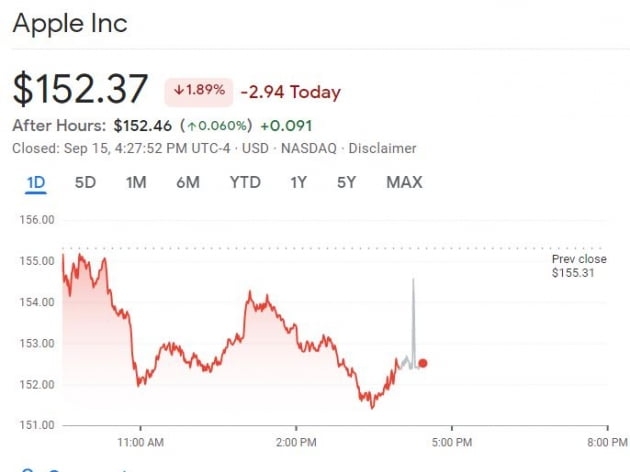The width and height of the screenshot is (630, 472).
Task: Click the gray after-hours spike on the chart
Action: (413, 300)
